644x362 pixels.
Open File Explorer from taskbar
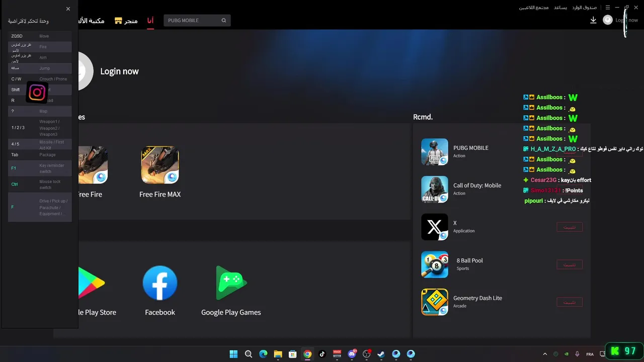click(x=278, y=354)
